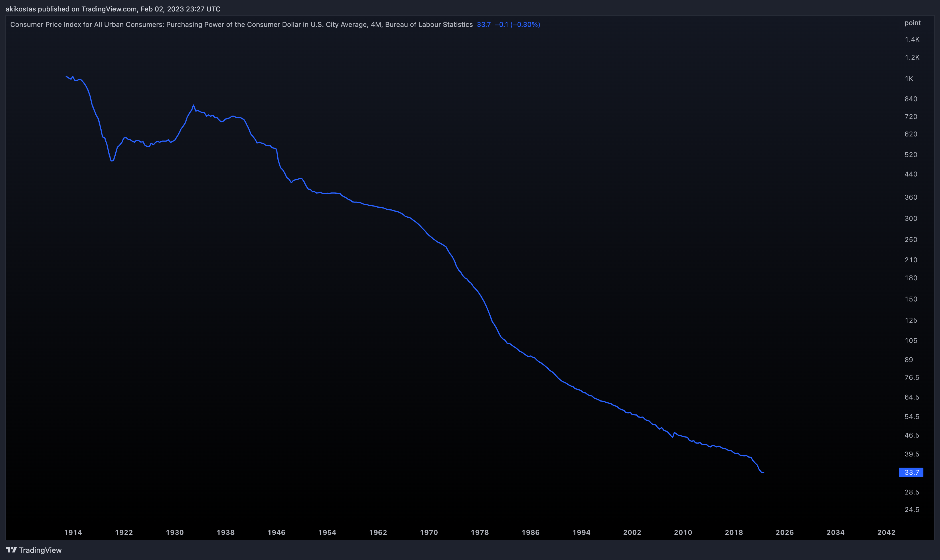Image resolution: width=940 pixels, height=560 pixels.
Task: Click the TradingView logo icon
Action: point(11,550)
